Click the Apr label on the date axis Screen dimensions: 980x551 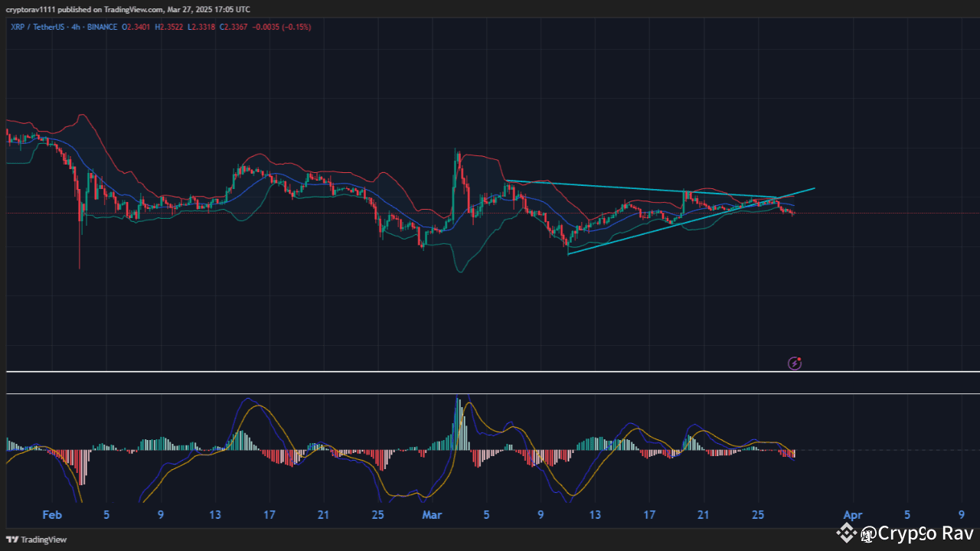pyautogui.click(x=853, y=515)
